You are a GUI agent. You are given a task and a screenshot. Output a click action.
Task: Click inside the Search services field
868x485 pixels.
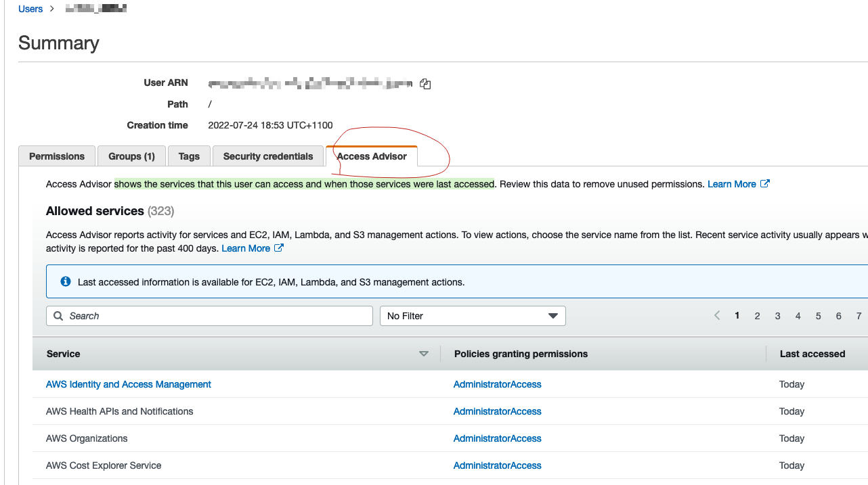tap(203, 316)
